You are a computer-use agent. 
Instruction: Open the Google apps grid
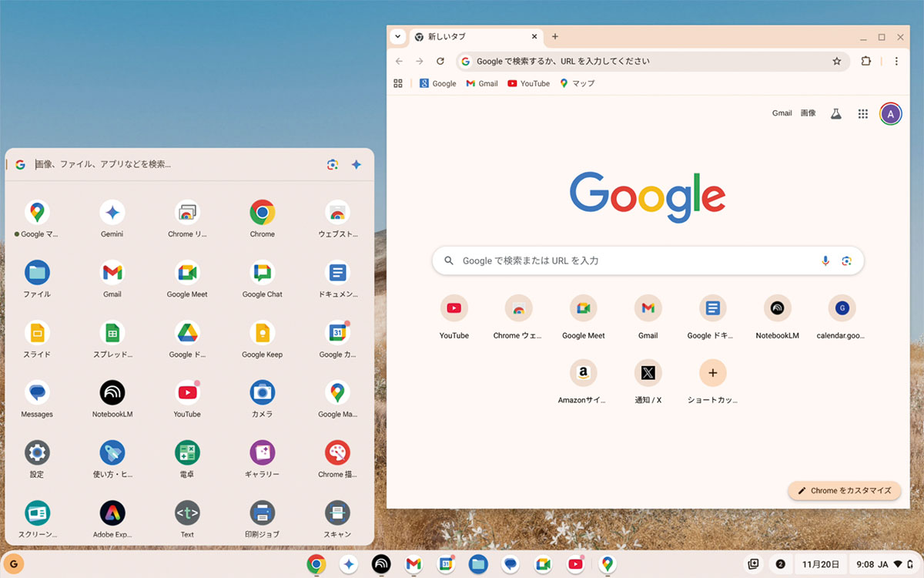click(863, 113)
